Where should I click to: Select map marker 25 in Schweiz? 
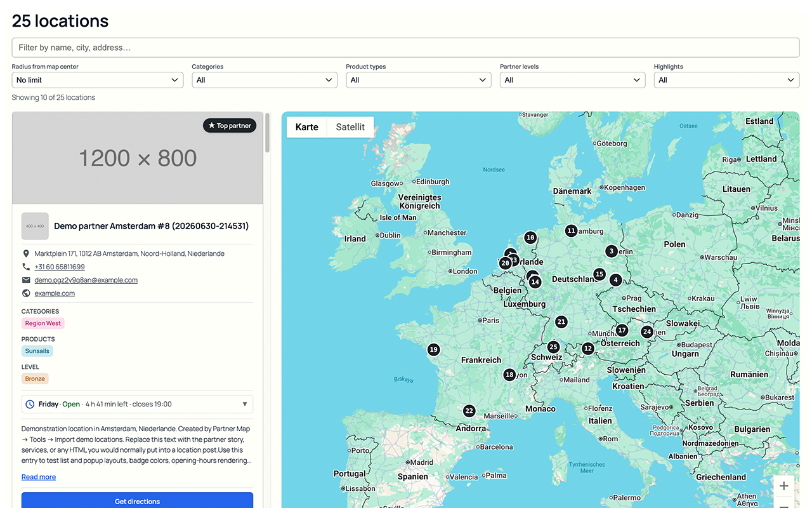click(x=554, y=347)
